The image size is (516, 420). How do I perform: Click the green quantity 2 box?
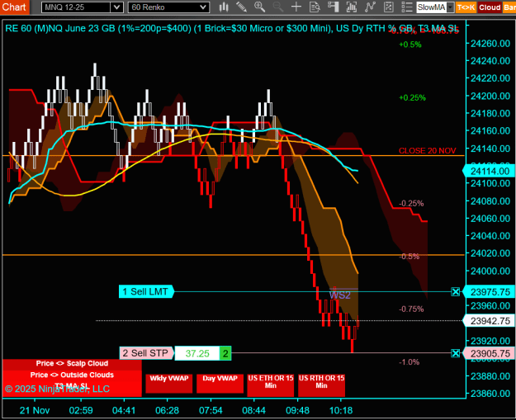(x=225, y=353)
